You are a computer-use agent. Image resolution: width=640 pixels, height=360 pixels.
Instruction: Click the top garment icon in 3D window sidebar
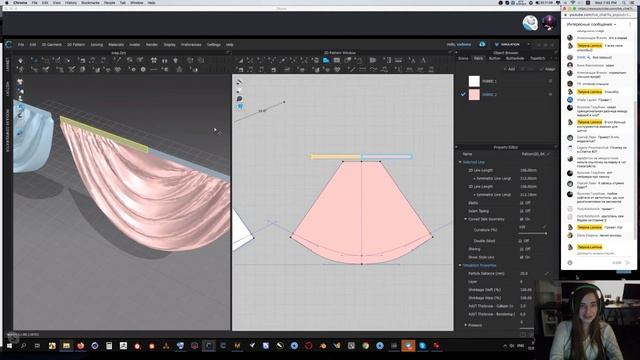[20, 82]
